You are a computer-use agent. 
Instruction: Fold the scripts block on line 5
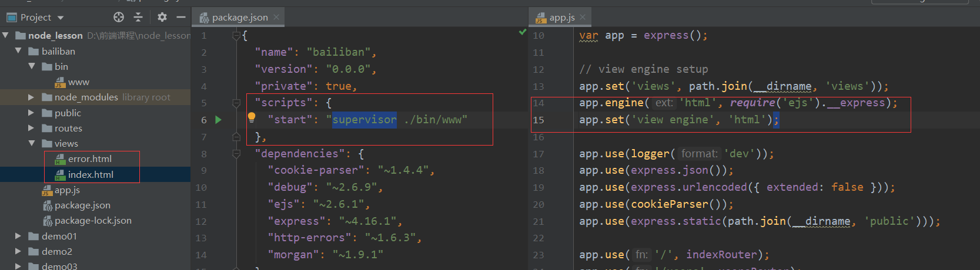236,103
